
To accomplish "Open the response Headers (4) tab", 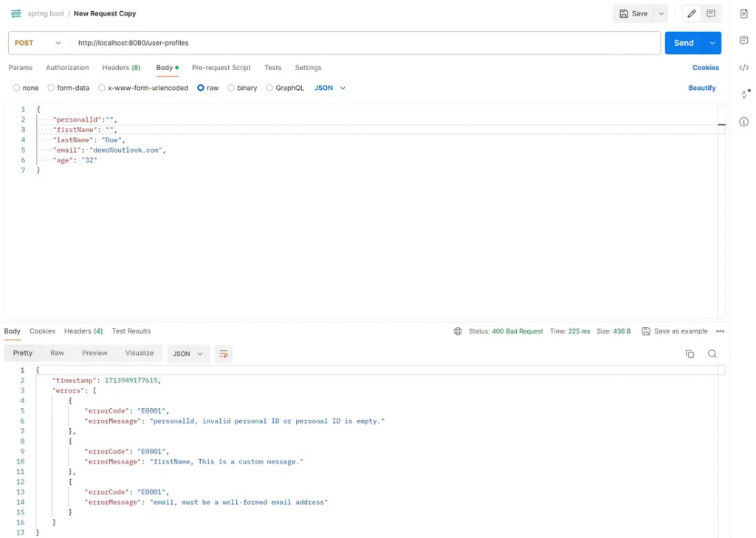I will (83, 331).
